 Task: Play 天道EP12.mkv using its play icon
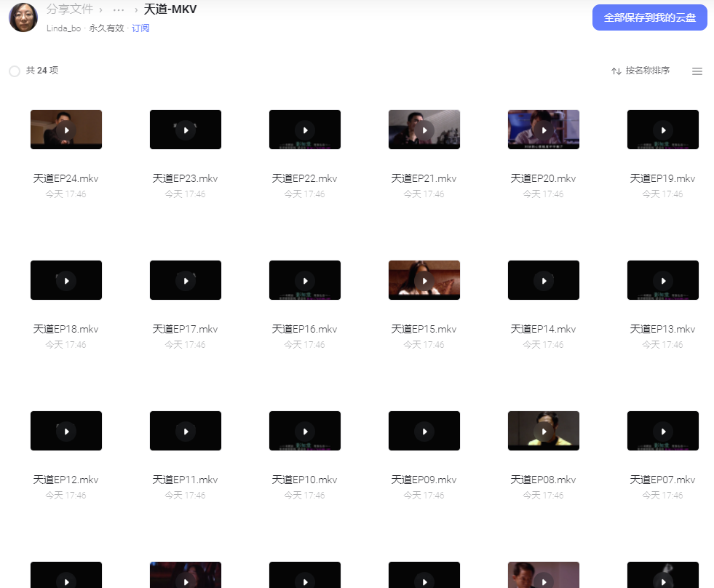[66, 432]
